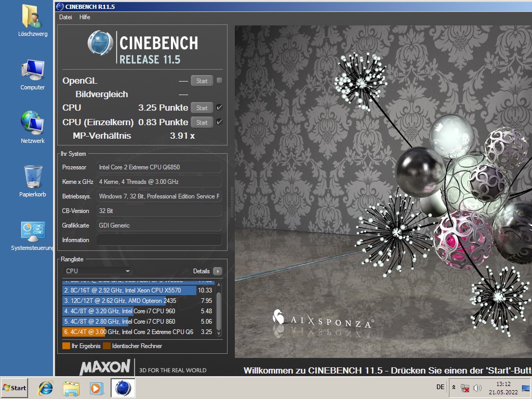Open the Hilfe menu
The height and width of the screenshot is (399, 532).
pos(85,17)
